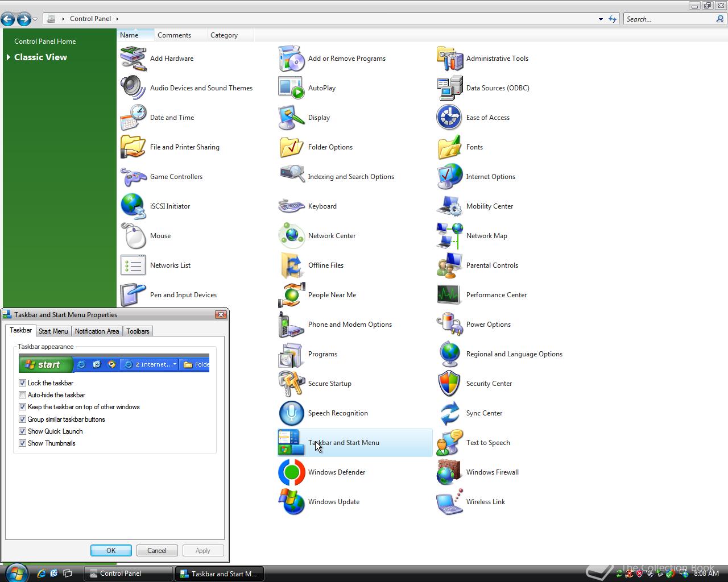Close the Taskbar and Start Menu Properties dialog
This screenshot has width=728, height=582.
point(221,315)
